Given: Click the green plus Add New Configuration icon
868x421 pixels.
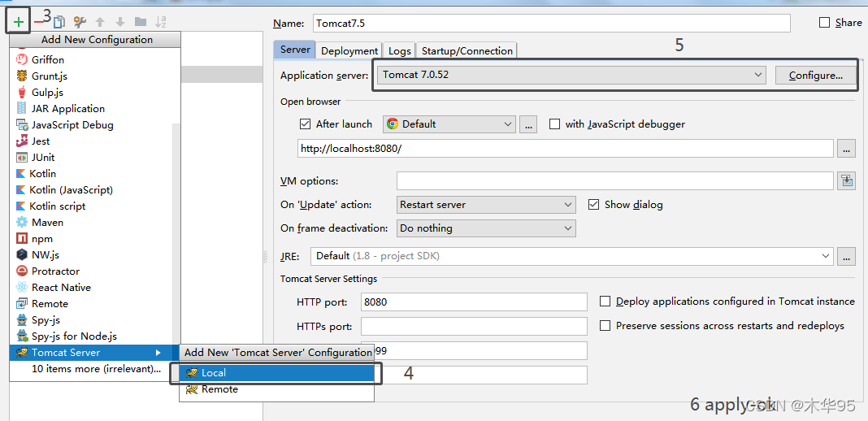Looking at the screenshot, I should tap(19, 22).
